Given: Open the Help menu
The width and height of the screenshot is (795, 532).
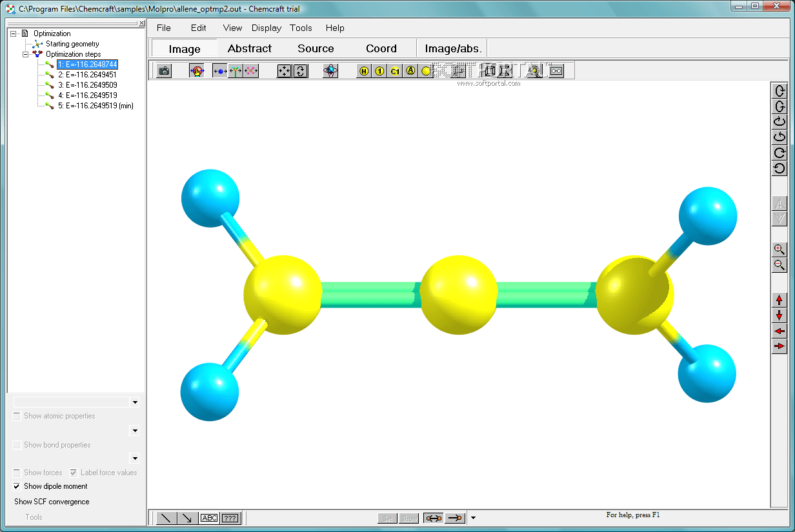Looking at the screenshot, I should 335,28.
